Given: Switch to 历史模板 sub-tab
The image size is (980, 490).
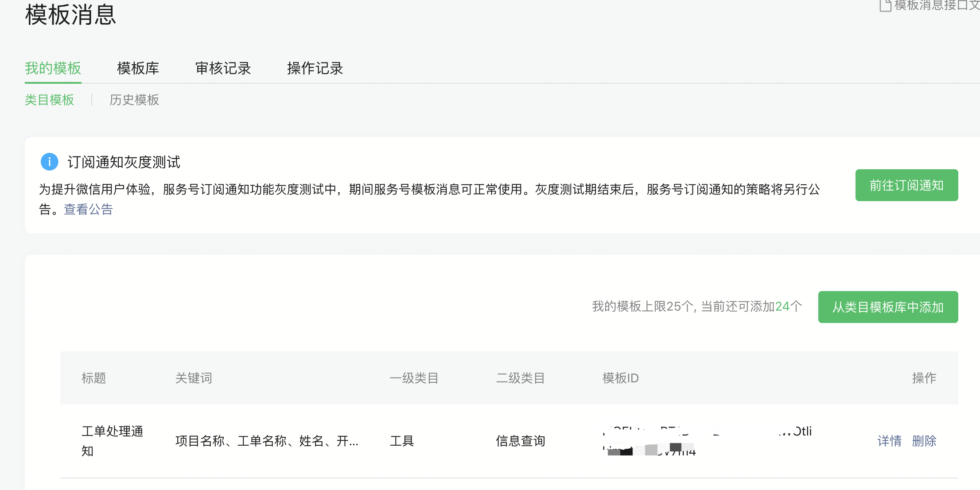Looking at the screenshot, I should pyautogui.click(x=134, y=100).
